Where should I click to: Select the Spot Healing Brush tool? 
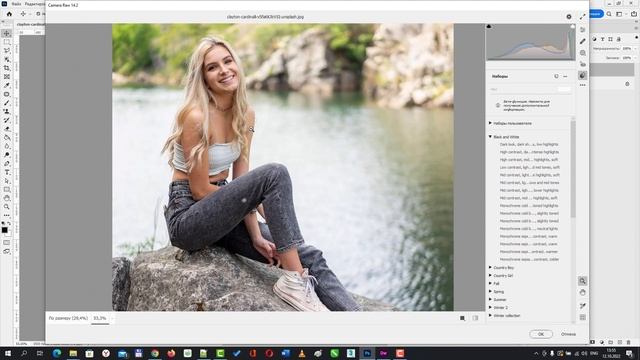7,94
